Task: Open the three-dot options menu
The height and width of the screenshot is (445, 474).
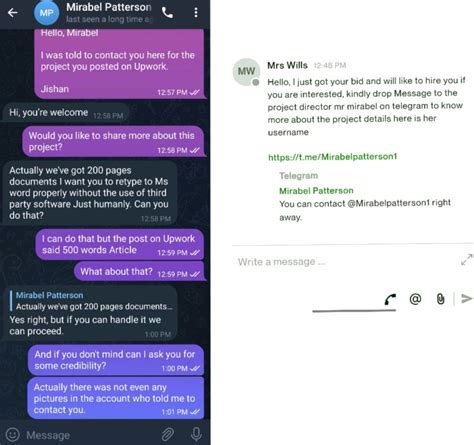Action: tap(196, 13)
